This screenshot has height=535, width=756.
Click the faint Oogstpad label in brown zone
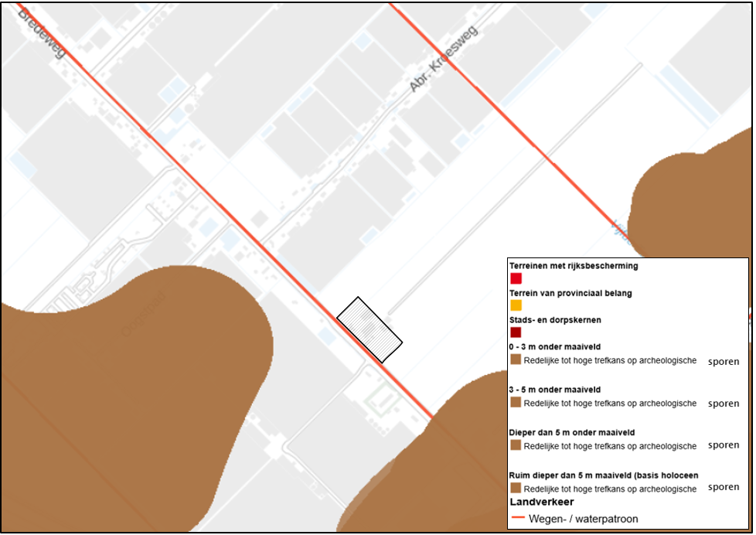[x=143, y=315]
